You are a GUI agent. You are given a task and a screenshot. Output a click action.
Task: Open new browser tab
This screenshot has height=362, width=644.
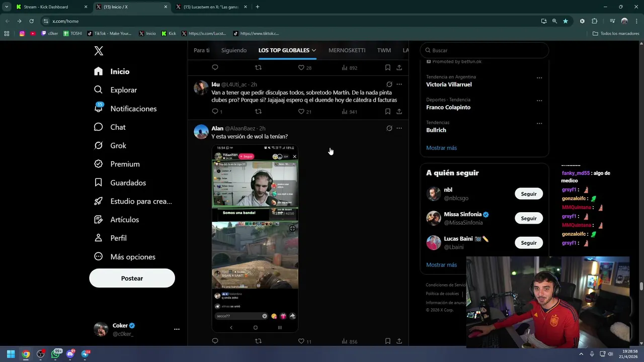(258, 7)
